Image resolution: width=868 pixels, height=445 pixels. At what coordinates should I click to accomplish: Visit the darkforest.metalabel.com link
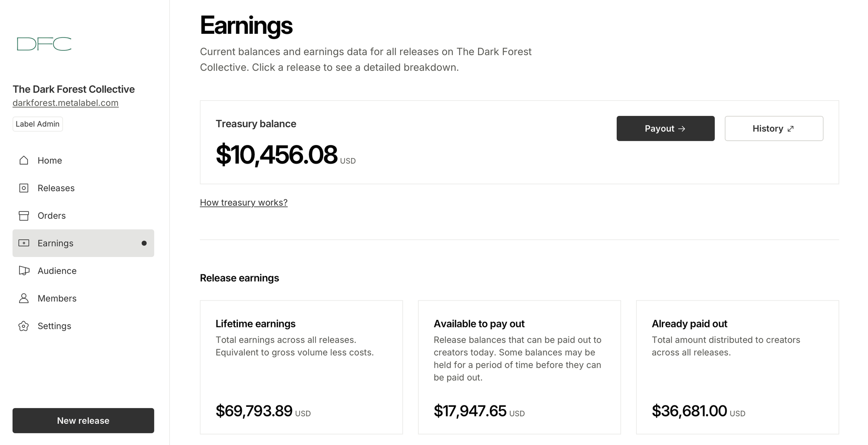pos(66,103)
